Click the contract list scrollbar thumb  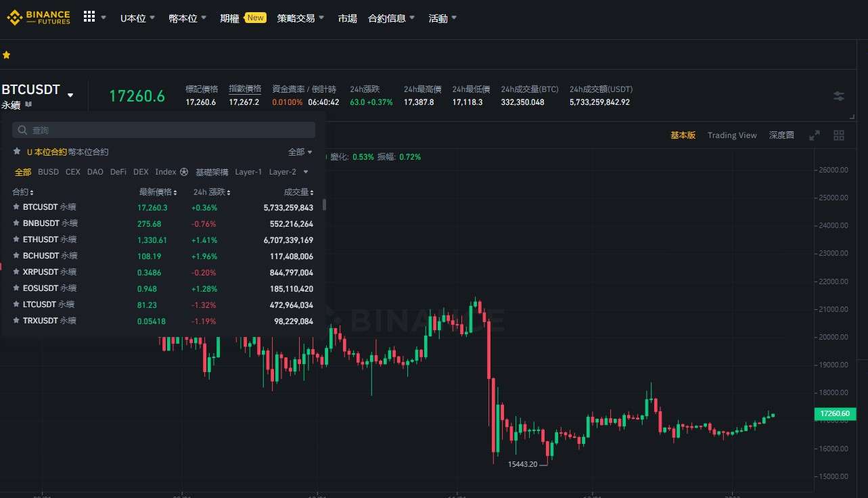click(325, 204)
